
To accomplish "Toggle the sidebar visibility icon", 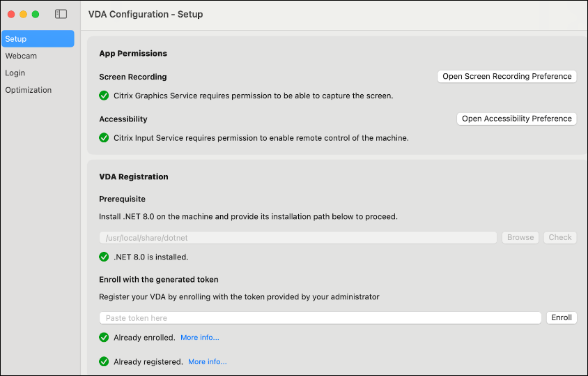I will click(61, 14).
